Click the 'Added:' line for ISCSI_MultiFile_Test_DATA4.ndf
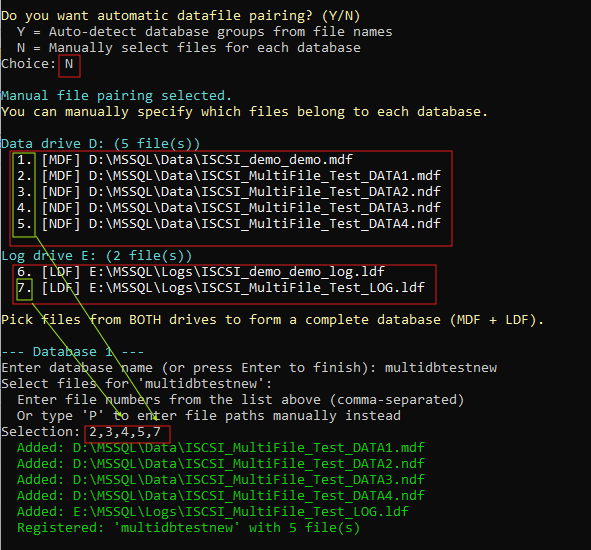 pos(221,496)
